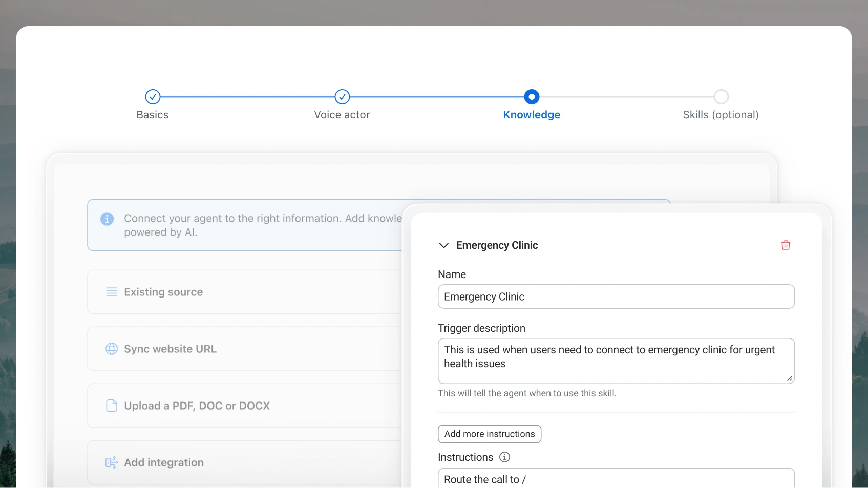This screenshot has width=868, height=488.
Task: Focus the Trigger description text area
Action: click(x=616, y=361)
